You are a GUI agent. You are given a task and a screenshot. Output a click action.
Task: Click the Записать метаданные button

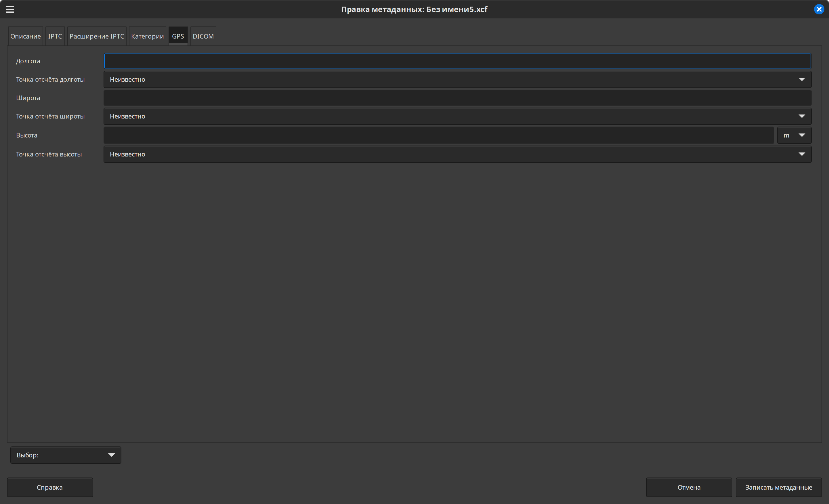tap(779, 488)
